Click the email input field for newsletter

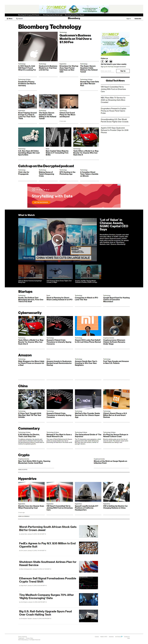coord(107,71)
